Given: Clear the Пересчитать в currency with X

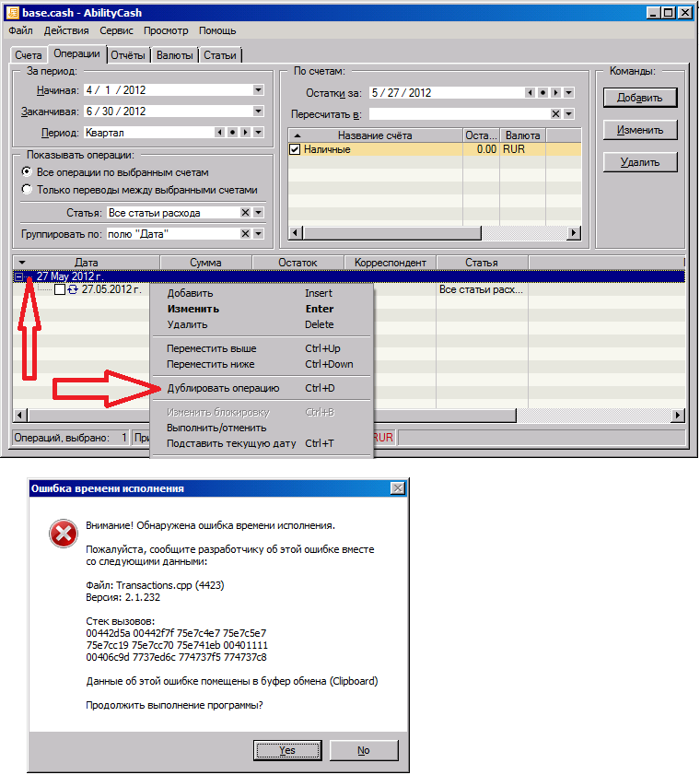Looking at the screenshot, I should 556,114.
